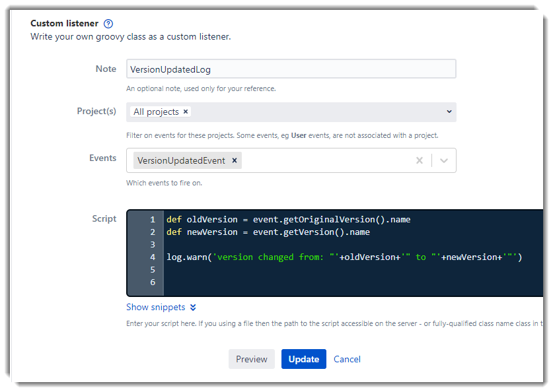Click the All projects chip label

tap(156, 112)
